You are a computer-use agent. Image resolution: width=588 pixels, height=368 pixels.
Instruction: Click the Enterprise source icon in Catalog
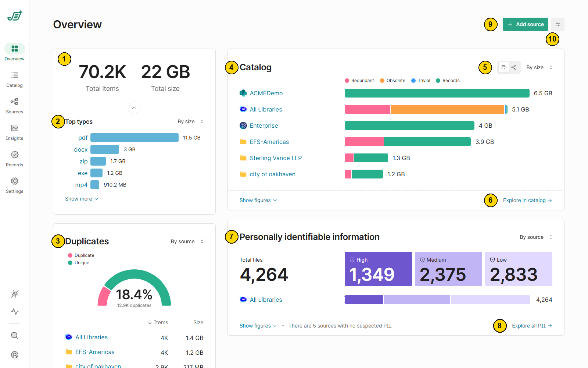click(x=243, y=125)
